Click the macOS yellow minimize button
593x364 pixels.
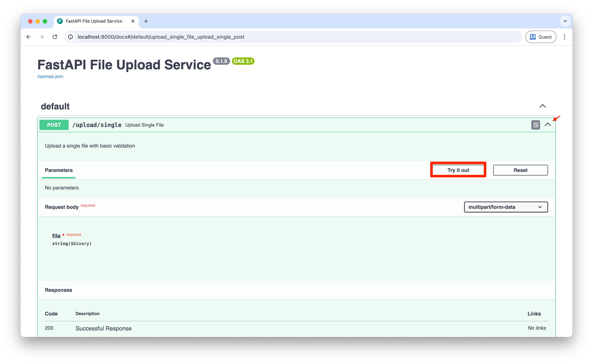tap(38, 21)
